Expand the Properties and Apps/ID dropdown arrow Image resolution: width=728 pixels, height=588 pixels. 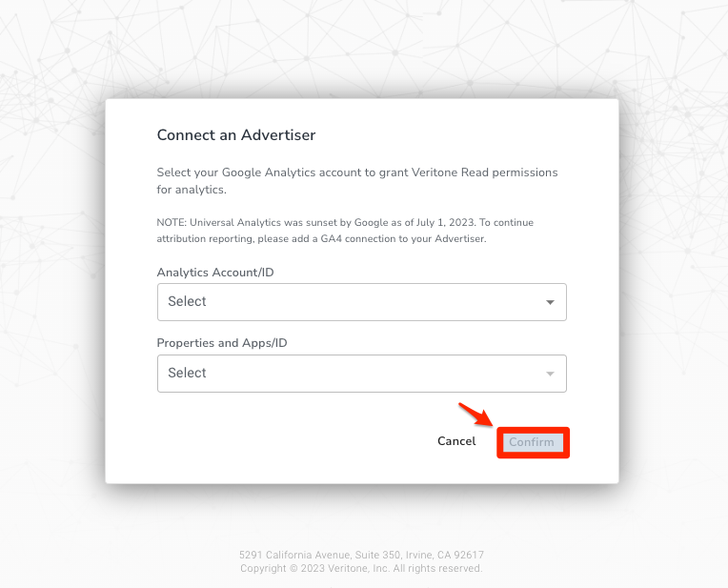pyautogui.click(x=550, y=374)
